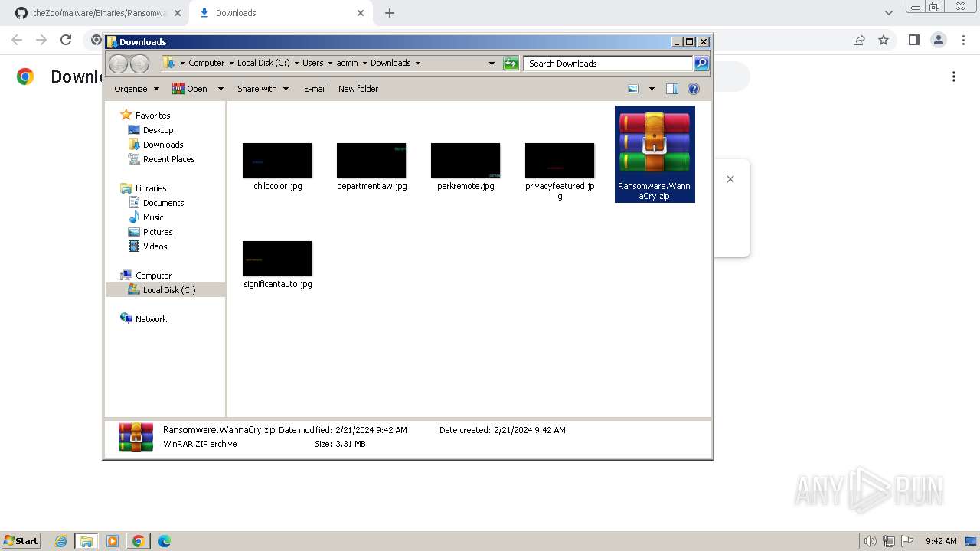Close the Downloads browser tab

tap(361, 13)
